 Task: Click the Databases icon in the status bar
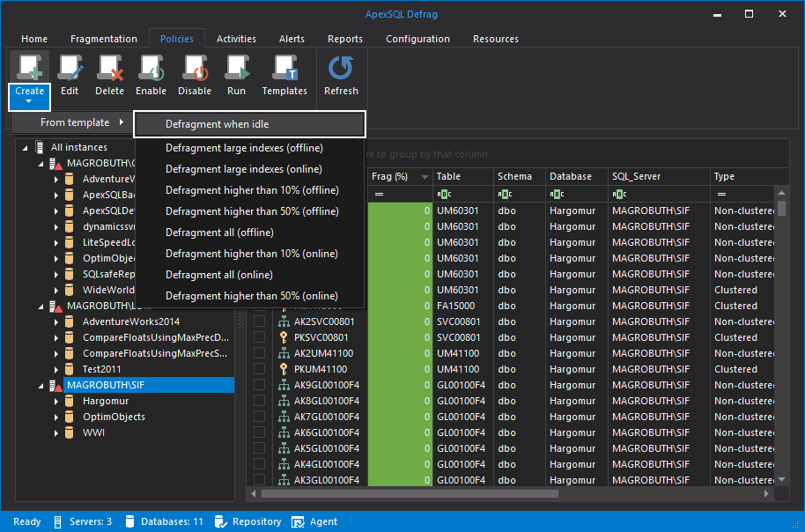pyautogui.click(x=129, y=521)
